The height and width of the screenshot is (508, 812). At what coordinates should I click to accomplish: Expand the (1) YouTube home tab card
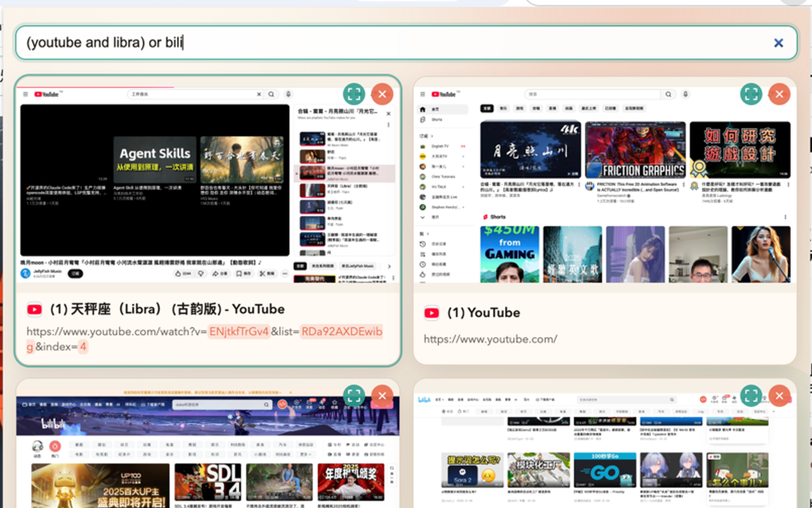click(751, 95)
